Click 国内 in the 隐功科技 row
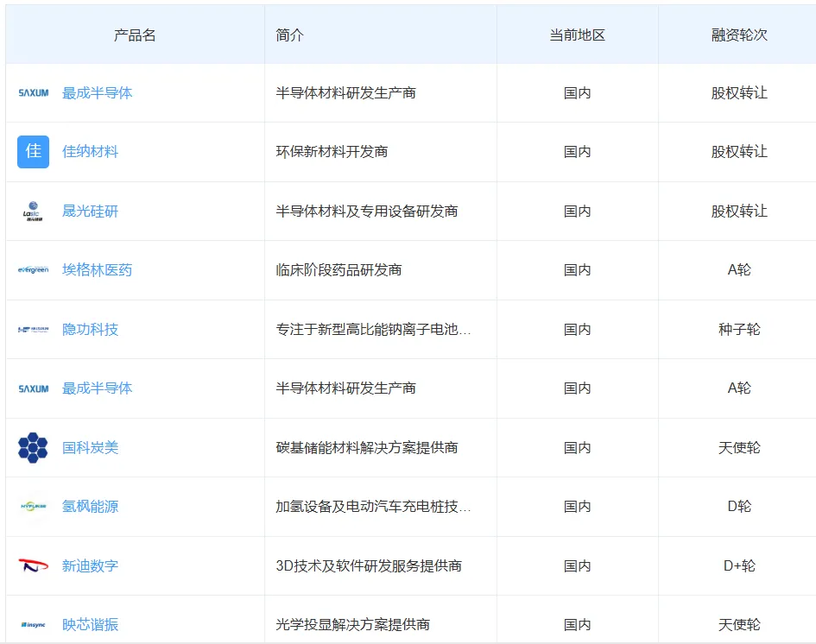 [577, 329]
